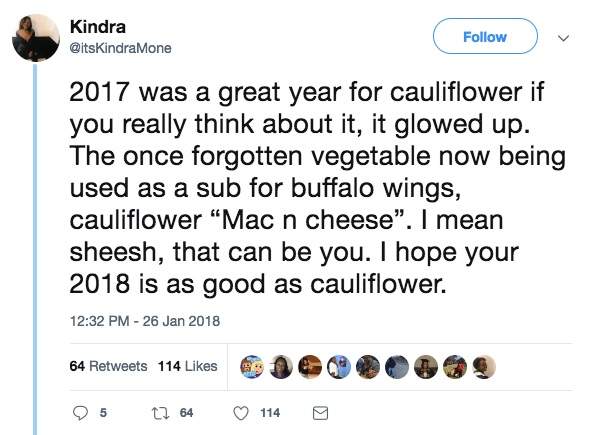View the 64 Retweets list
Image resolution: width=600 pixels, height=435 pixels.
(108, 366)
